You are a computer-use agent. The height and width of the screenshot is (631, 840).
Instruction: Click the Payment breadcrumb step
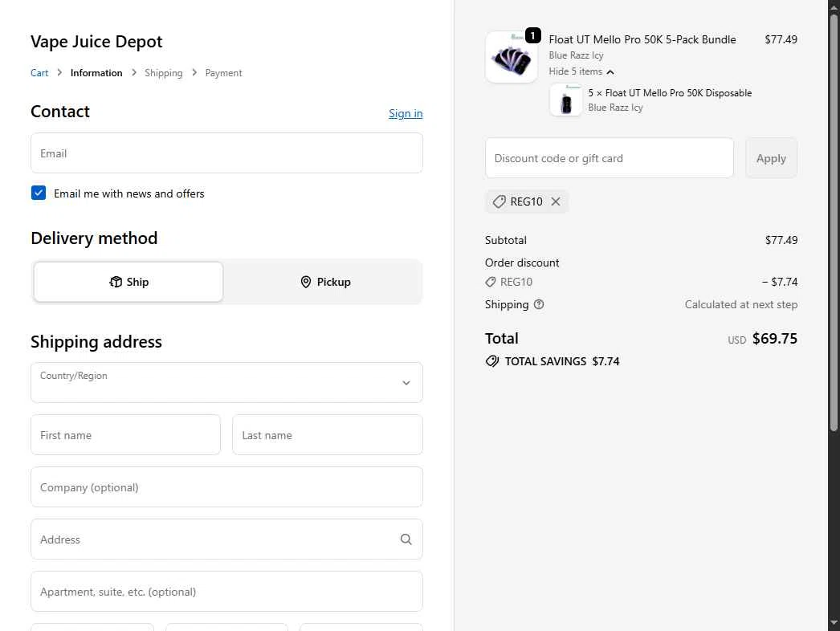tap(223, 73)
